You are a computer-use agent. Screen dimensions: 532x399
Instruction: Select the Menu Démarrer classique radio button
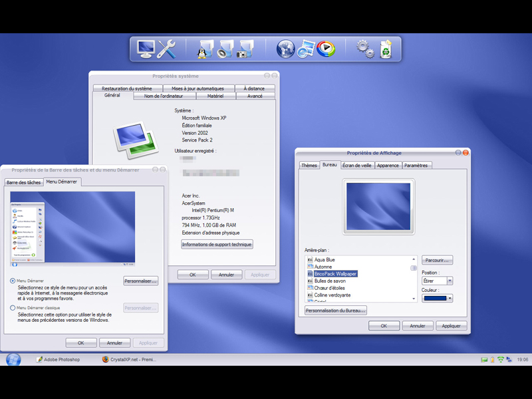click(13, 308)
